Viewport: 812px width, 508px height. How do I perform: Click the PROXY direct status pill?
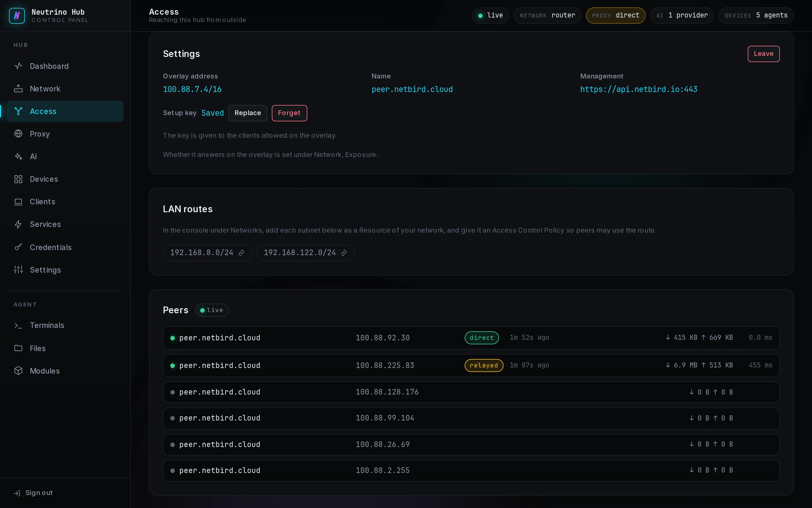[x=615, y=16]
